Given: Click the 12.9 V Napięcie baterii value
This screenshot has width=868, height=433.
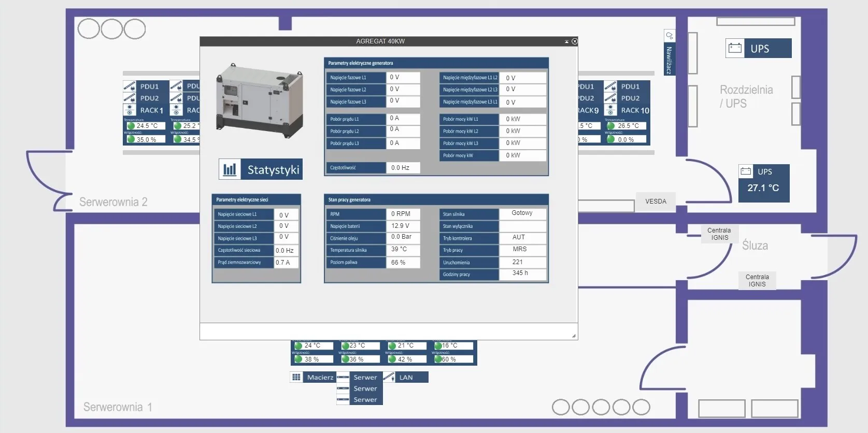Looking at the screenshot, I should click(x=403, y=226).
